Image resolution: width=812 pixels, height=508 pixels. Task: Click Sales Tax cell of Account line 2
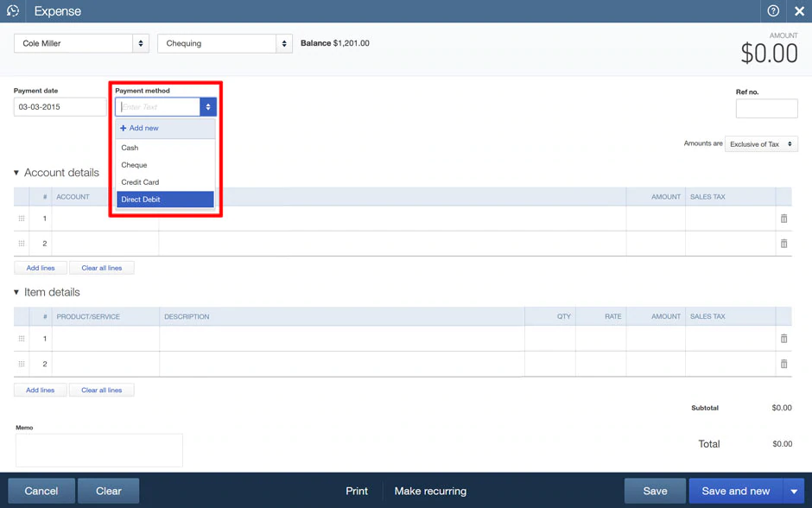pyautogui.click(x=730, y=244)
